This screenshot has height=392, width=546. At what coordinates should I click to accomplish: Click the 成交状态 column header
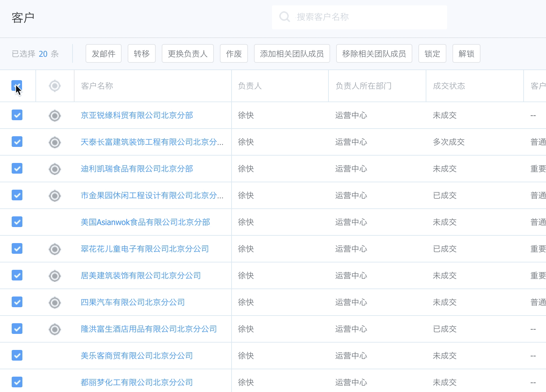click(x=449, y=86)
